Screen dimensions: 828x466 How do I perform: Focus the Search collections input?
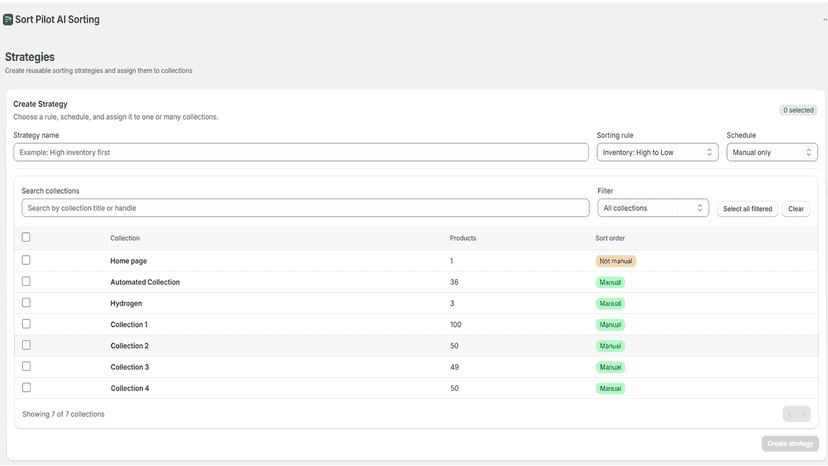click(x=305, y=208)
